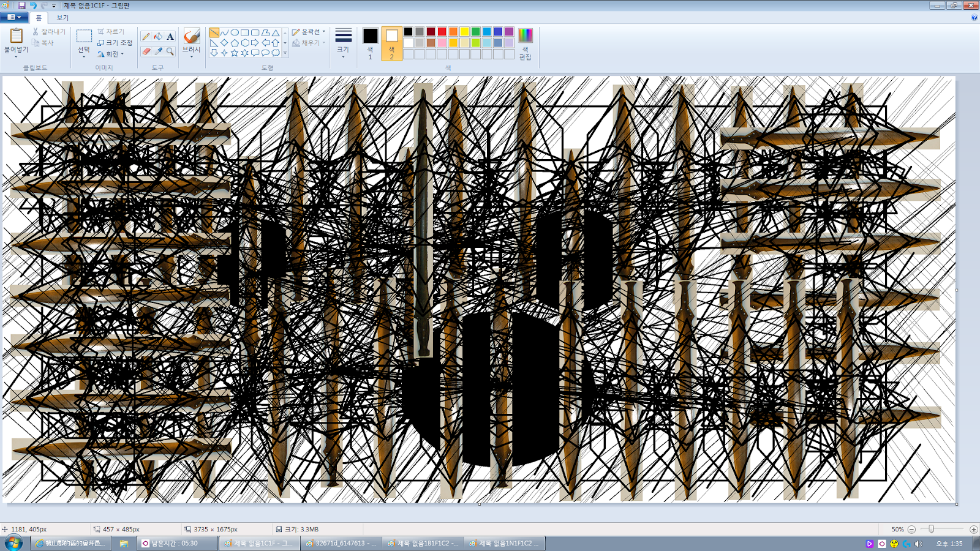Open the 윤곽선 outline dropdown
980x551 pixels.
pos(309,32)
